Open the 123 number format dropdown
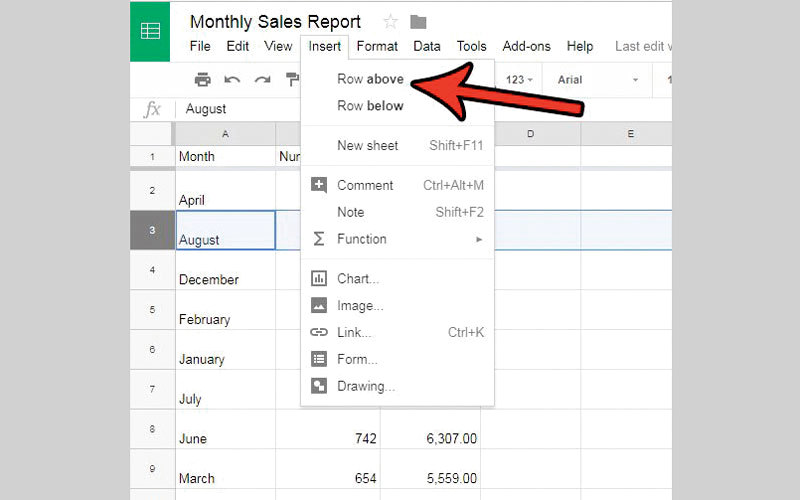The height and width of the screenshot is (500, 800). coord(520,80)
